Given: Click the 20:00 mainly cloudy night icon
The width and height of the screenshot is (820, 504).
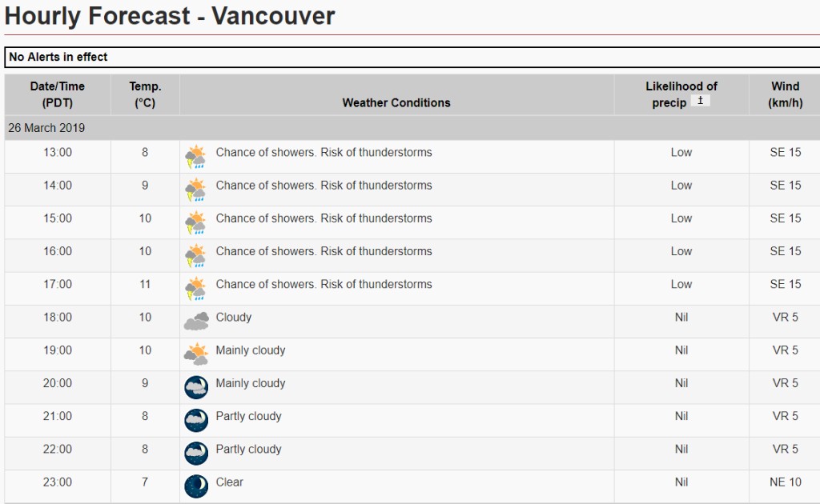Looking at the screenshot, I should tap(196, 387).
